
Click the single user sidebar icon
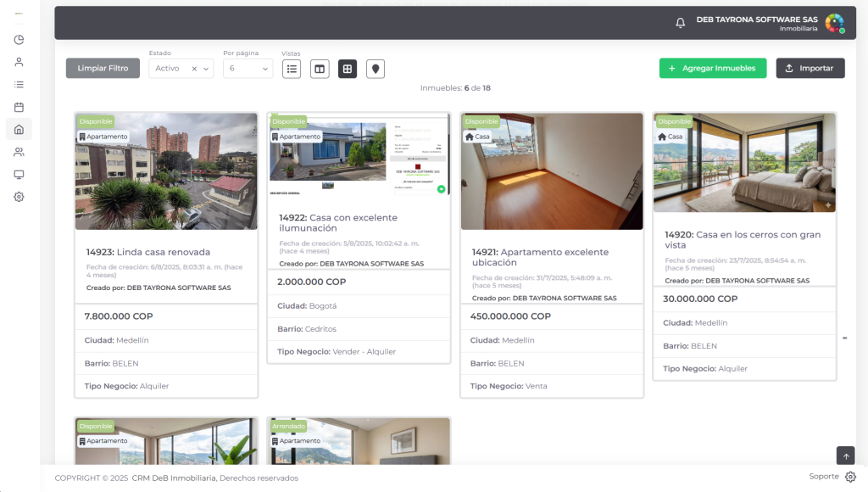(19, 62)
